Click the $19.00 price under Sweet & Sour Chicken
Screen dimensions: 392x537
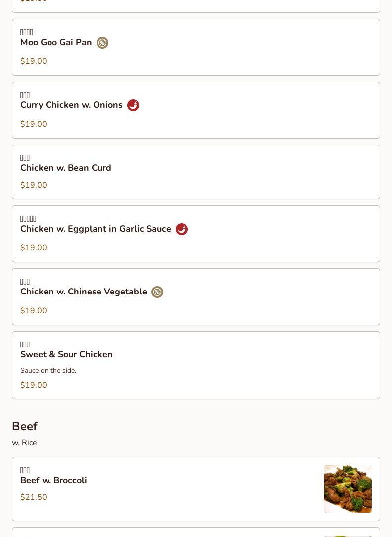pos(34,385)
